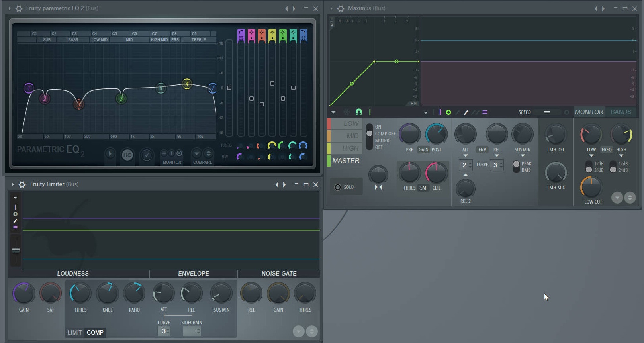Toggle the SAT button in Maximus
This screenshot has height=343, width=644.
pyautogui.click(x=423, y=188)
